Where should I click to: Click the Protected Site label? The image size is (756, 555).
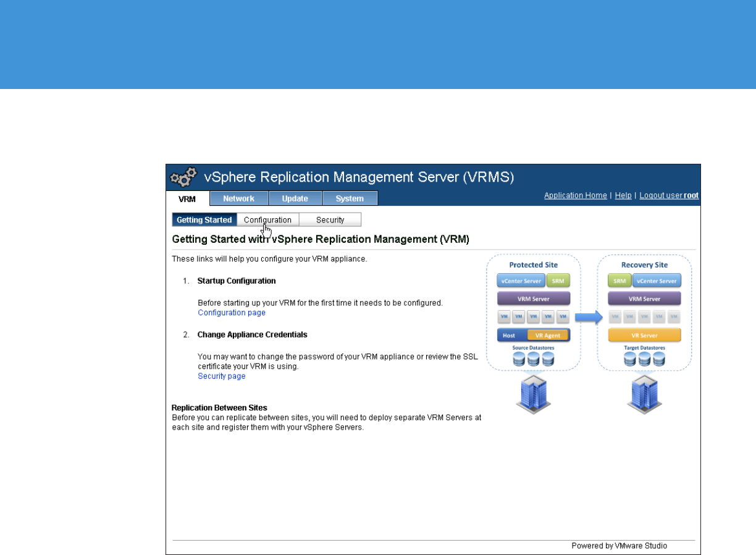(x=534, y=265)
